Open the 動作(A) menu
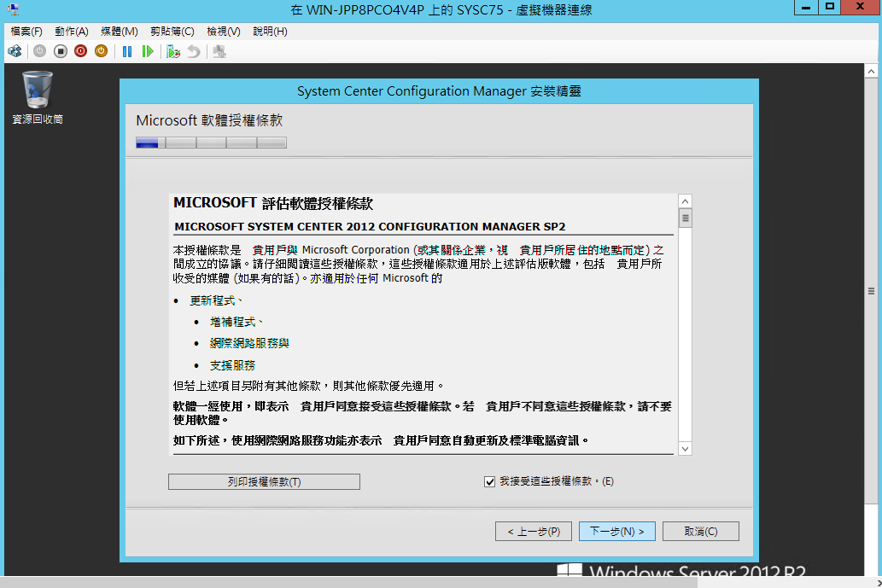This screenshot has height=588, width=882. pos(72,32)
